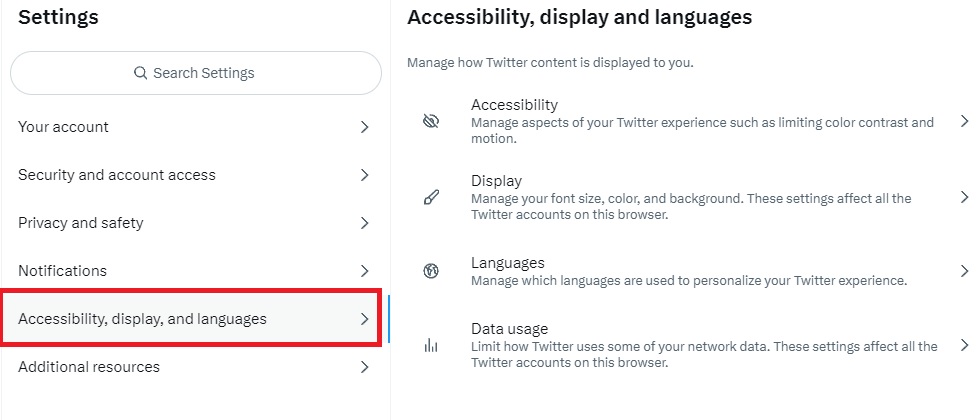Click the globe Languages icon
The image size is (977, 420).
coord(431,271)
